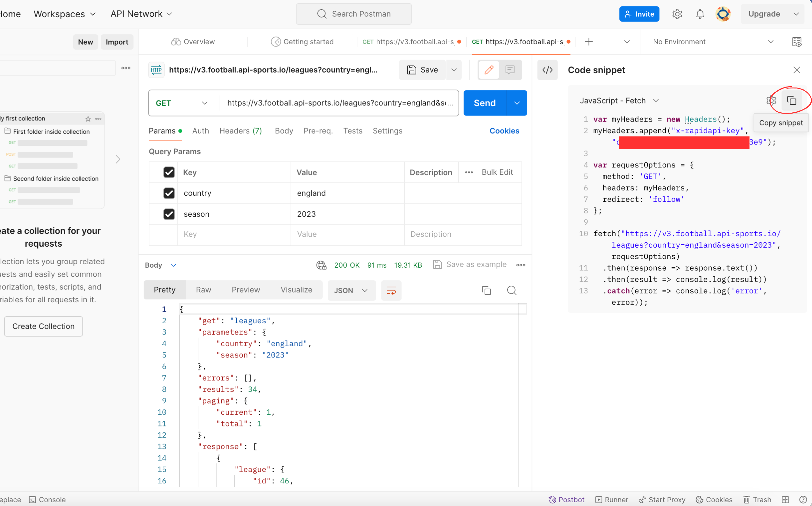Copy the response body
The height and width of the screenshot is (506, 812).
tap(486, 291)
